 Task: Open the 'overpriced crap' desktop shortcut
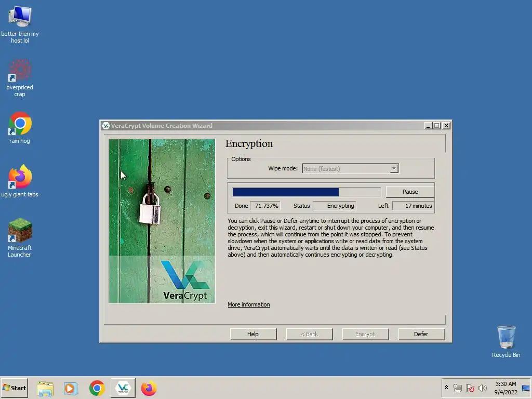pos(20,78)
